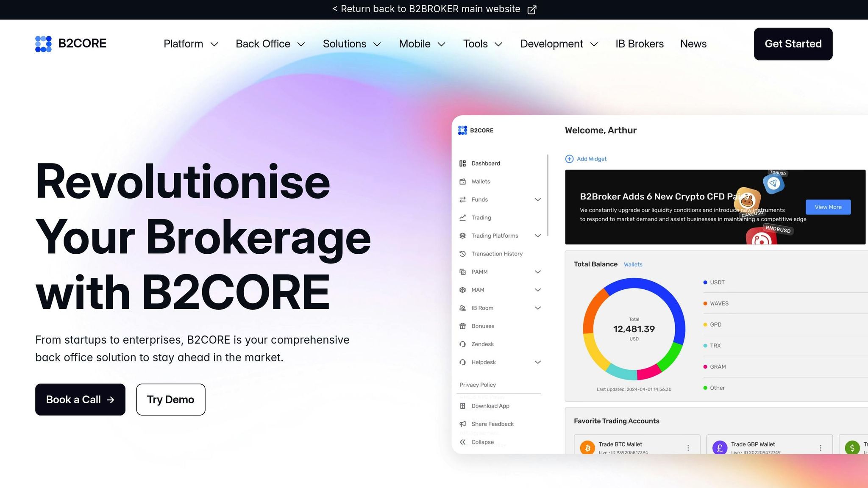This screenshot has height=488, width=868.
Task: Click the external link icon in top banner
Action: [x=532, y=10]
